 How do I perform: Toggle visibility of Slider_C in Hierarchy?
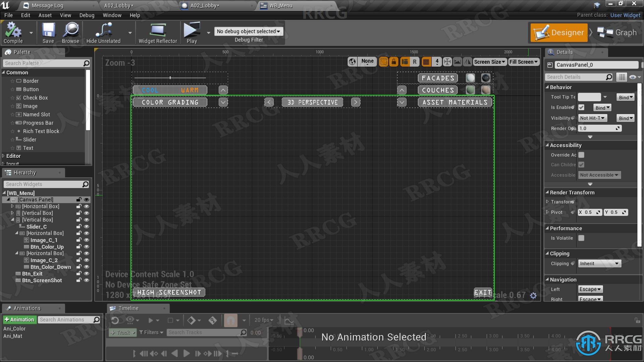(x=87, y=227)
